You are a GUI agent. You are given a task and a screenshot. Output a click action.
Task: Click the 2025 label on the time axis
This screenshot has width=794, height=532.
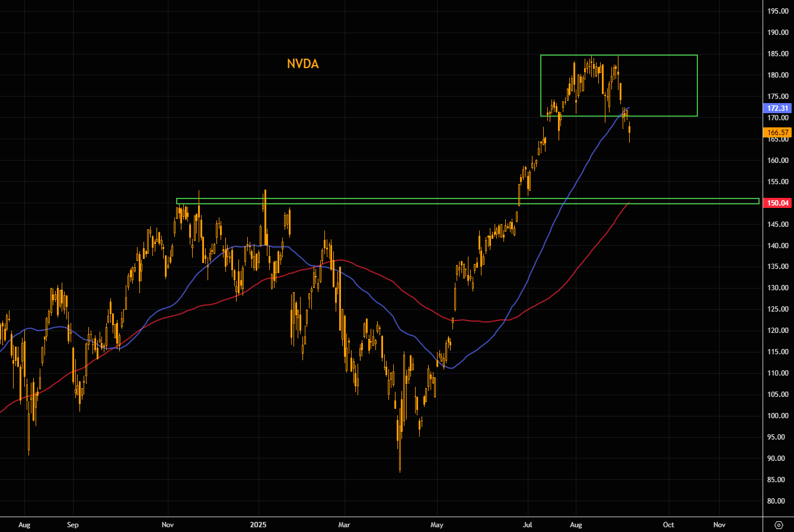(259, 525)
